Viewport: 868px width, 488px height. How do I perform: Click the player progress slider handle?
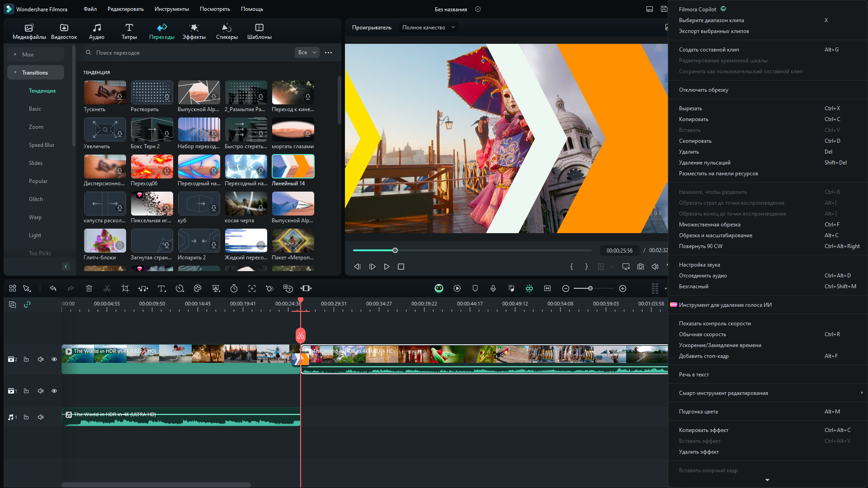click(x=395, y=250)
